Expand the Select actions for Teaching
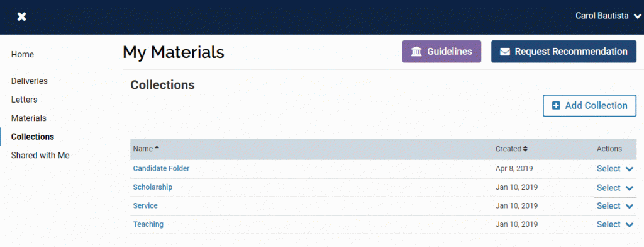This screenshot has width=644, height=247. (x=615, y=224)
